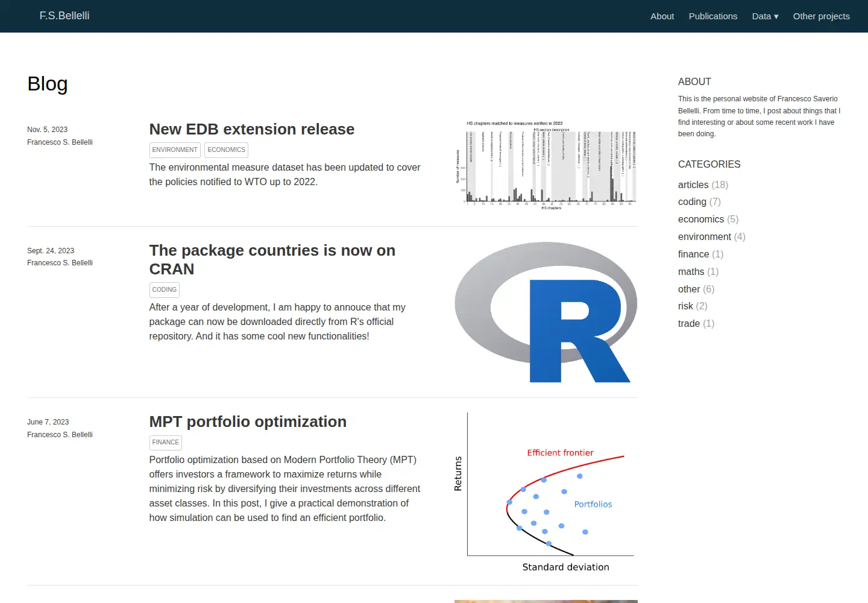Open the MPT portfolio optimization post
The width and height of the screenshot is (868, 603).
[x=248, y=421]
